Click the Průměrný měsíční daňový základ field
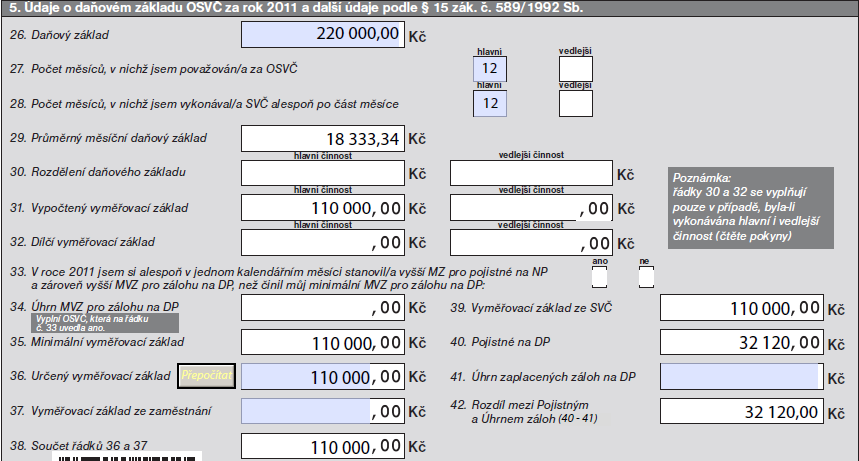Viewport: 859px width, 461px height. coord(324,139)
